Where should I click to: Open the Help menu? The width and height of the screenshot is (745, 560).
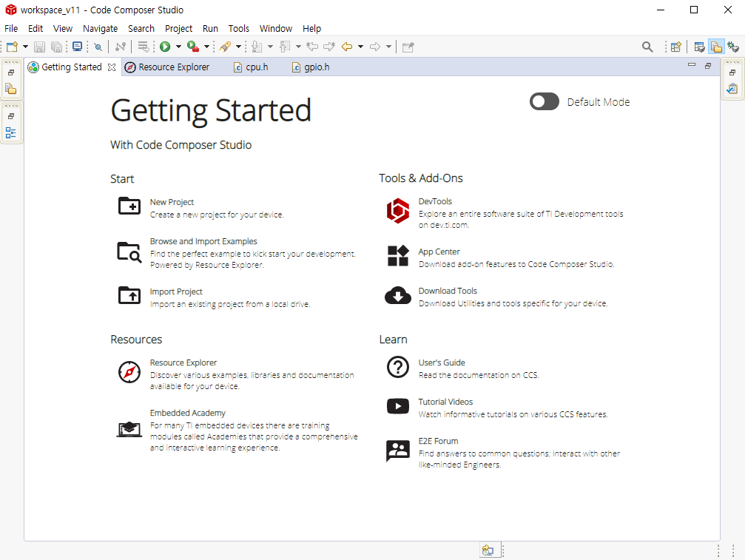(311, 29)
